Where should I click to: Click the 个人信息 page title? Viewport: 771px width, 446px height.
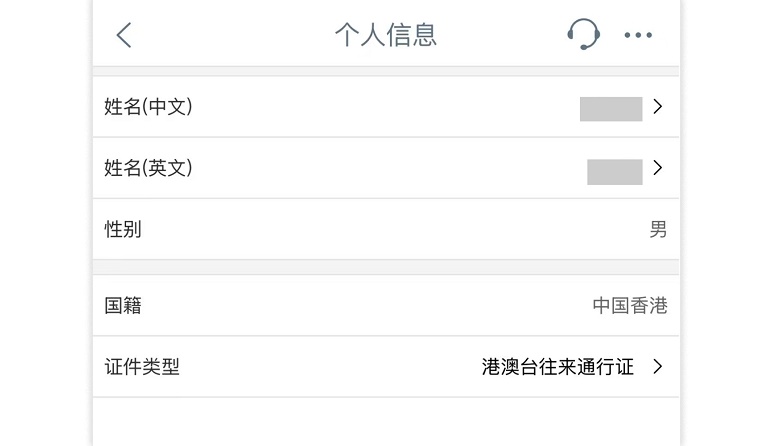click(x=385, y=35)
